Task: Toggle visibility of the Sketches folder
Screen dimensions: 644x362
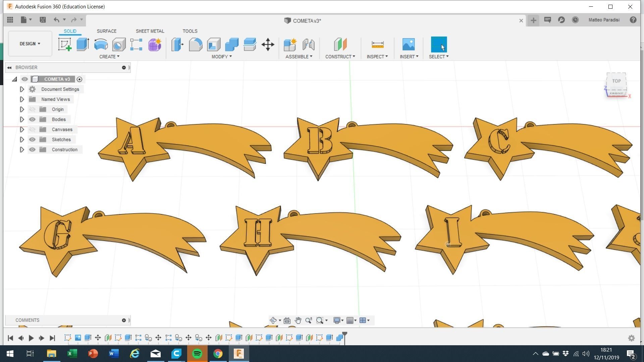Action: [x=32, y=139]
